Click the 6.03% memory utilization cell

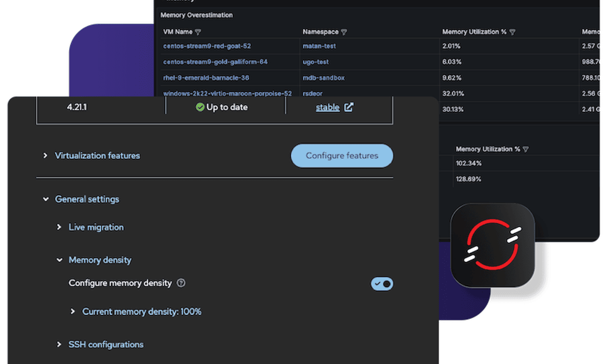[451, 62]
